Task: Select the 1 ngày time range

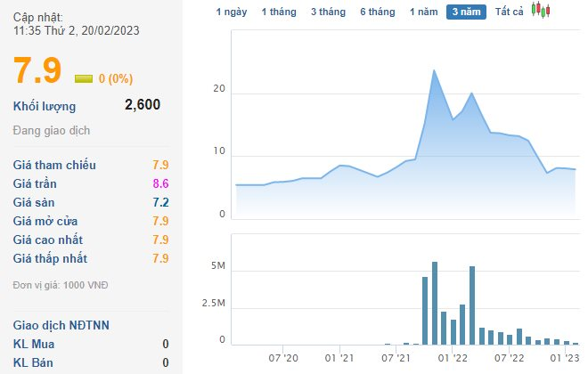Action: (232, 12)
